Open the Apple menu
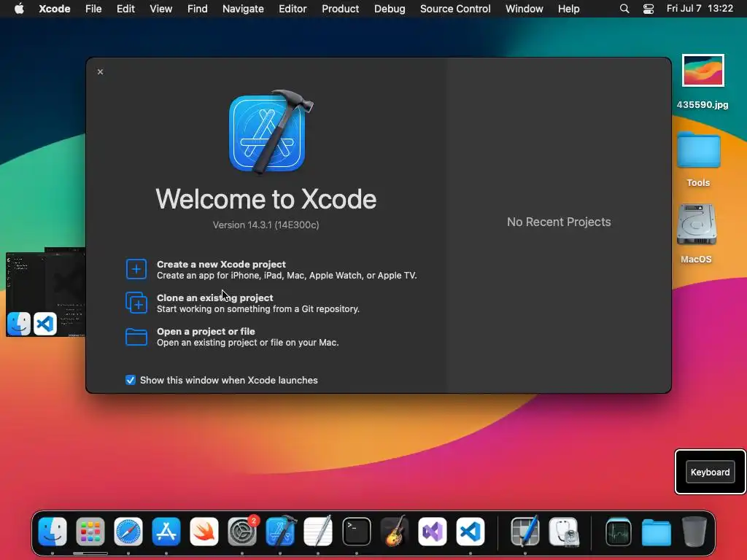The image size is (747, 560). (19, 9)
